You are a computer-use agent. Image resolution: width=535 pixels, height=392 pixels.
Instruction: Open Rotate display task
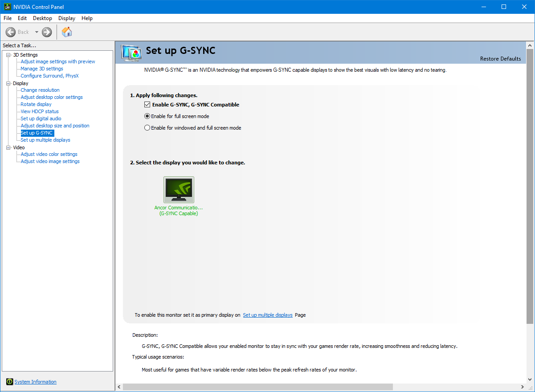pyautogui.click(x=36, y=104)
